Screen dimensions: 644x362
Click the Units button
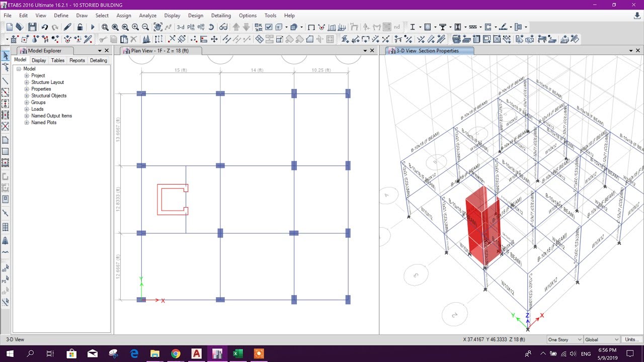click(x=631, y=339)
